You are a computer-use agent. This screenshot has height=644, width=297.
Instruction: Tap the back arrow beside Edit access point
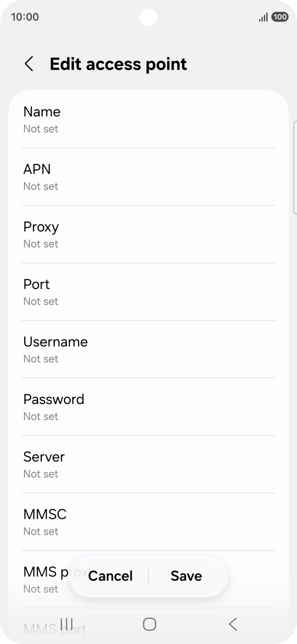29,64
